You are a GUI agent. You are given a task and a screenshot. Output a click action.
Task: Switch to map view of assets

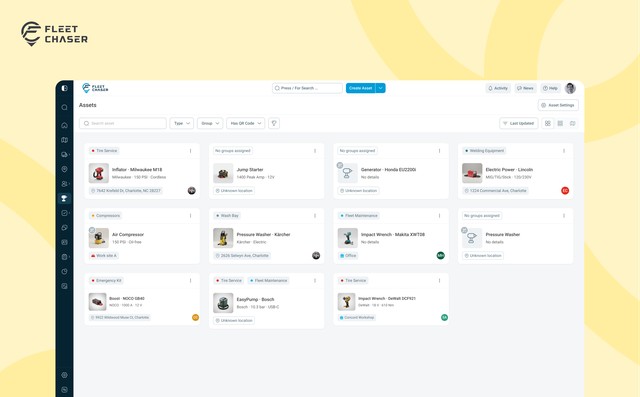pos(573,123)
